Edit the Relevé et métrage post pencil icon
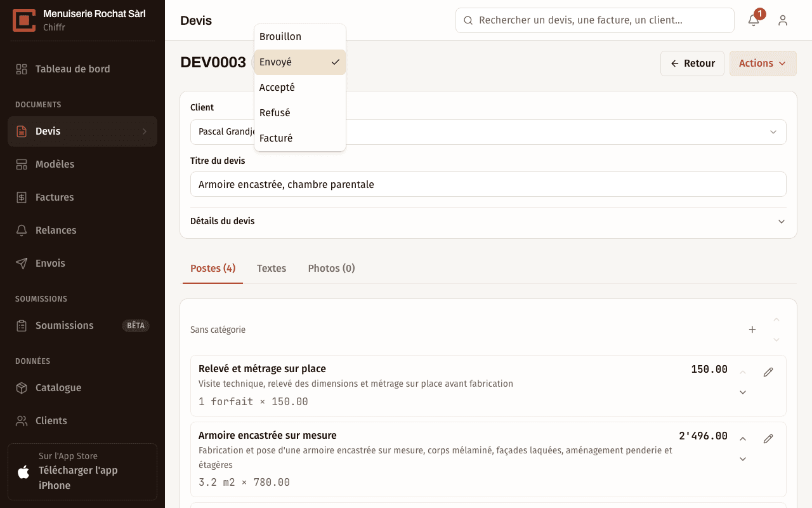The width and height of the screenshot is (812, 508). 768,372
